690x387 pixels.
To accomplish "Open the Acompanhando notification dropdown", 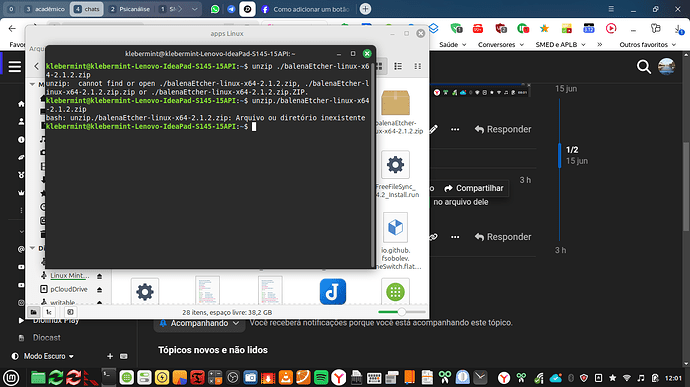I will (199, 323).
